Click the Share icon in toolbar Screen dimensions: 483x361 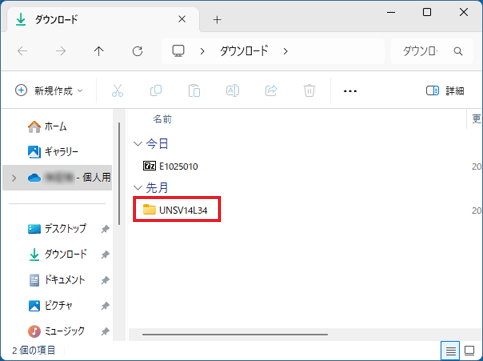pos(271,91)
